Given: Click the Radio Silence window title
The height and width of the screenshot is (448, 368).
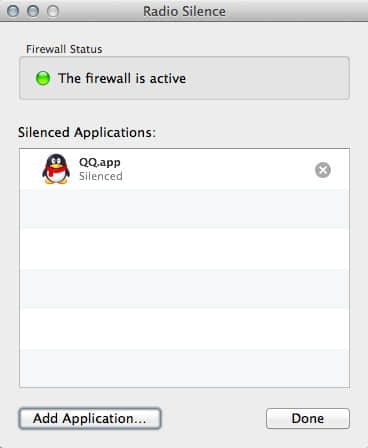Looking at the screenshot, I should click(184, 11).
